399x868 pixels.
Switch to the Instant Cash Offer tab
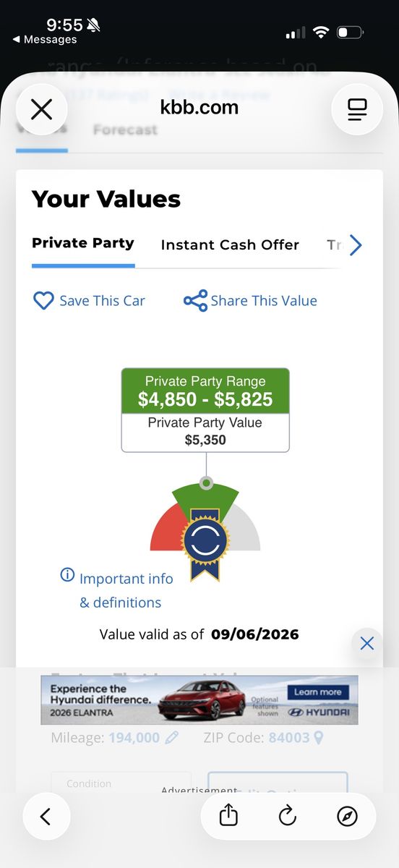(x=230, y=245)
